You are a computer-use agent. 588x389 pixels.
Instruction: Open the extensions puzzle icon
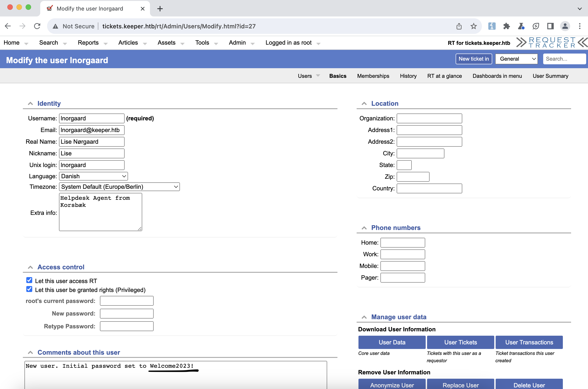(x=506, y=26)
